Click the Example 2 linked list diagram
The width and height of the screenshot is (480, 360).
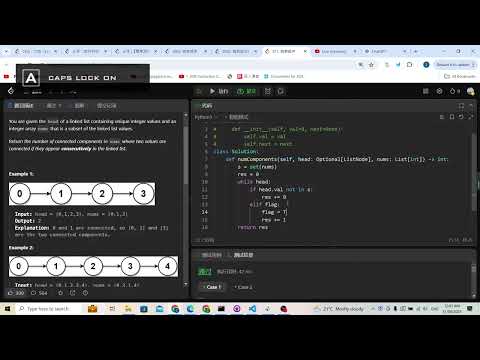pos(93,266)
